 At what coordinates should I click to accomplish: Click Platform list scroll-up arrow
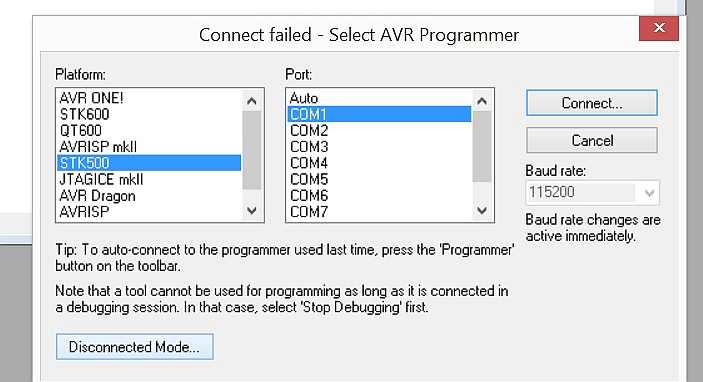click(x=252, y=101)
